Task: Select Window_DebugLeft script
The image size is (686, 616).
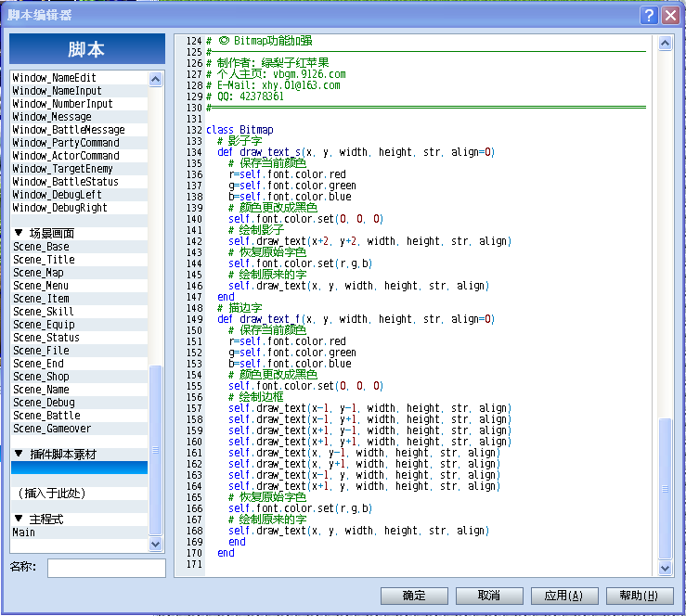Action: click(79, 195)
